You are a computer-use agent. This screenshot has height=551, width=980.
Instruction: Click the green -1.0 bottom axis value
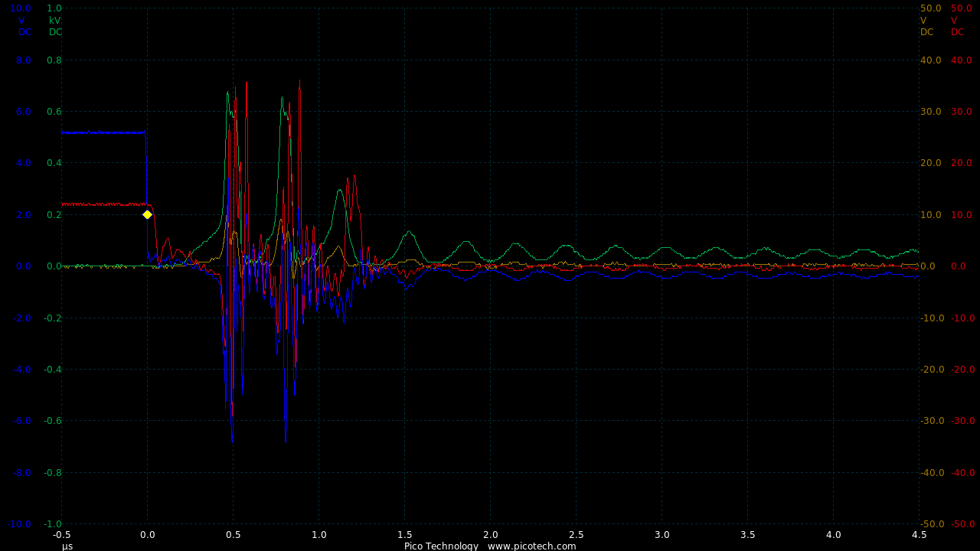coord(54,524)
